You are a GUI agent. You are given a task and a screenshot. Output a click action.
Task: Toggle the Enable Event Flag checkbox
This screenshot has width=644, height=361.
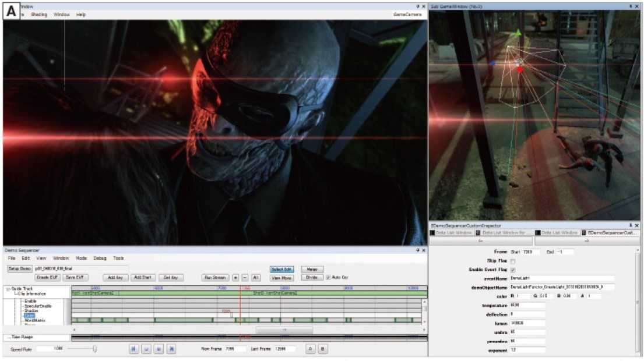click(513, 270)
